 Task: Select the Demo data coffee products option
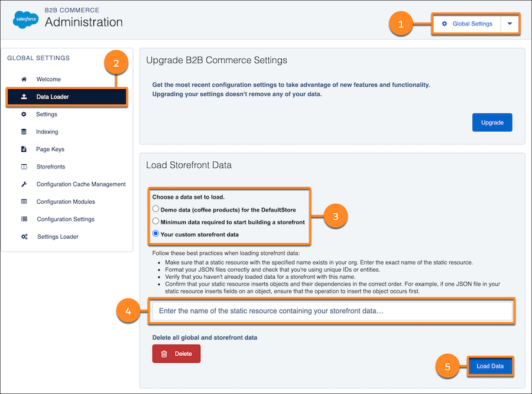pyautogui.click(x=155, y=208)
